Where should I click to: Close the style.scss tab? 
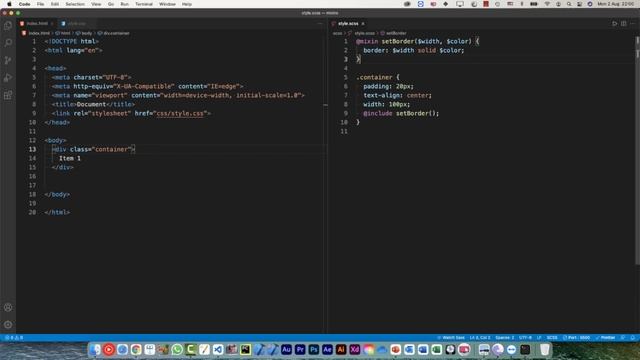pos(363,24)
